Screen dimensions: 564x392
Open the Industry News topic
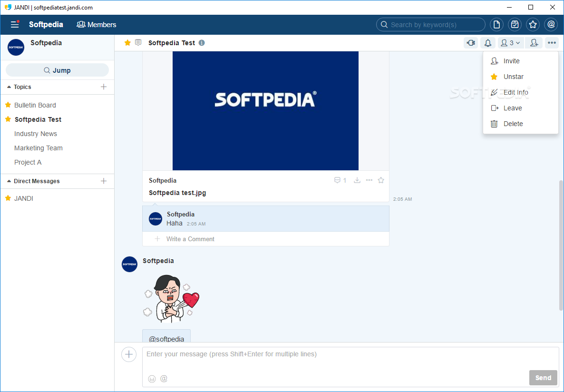(35, 134)
